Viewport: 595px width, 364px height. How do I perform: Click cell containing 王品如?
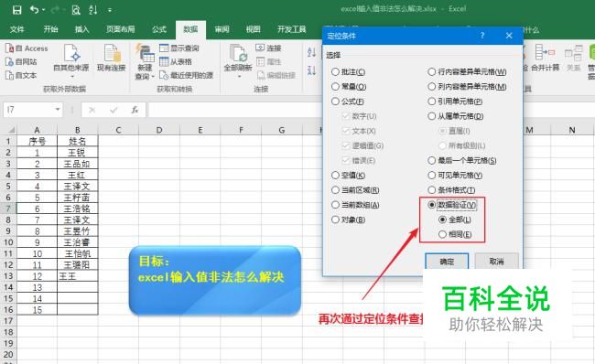(x=78, y=164)
